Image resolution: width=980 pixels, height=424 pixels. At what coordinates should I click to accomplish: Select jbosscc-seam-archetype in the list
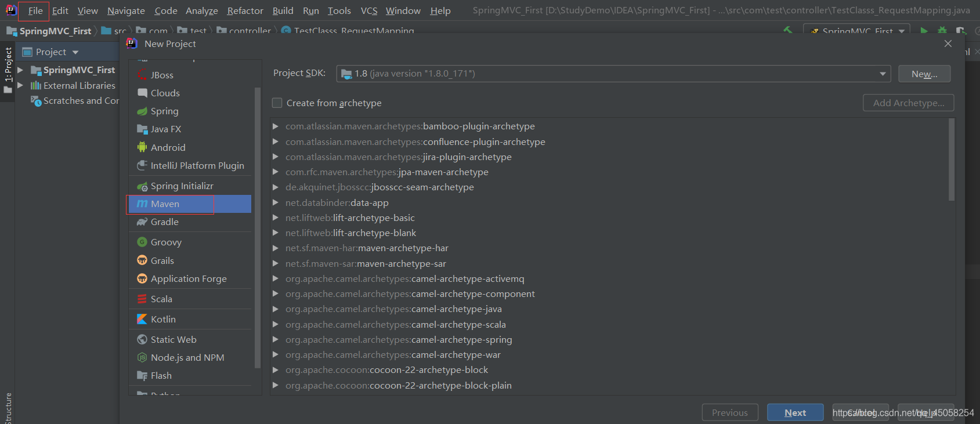tap(379, 187)
